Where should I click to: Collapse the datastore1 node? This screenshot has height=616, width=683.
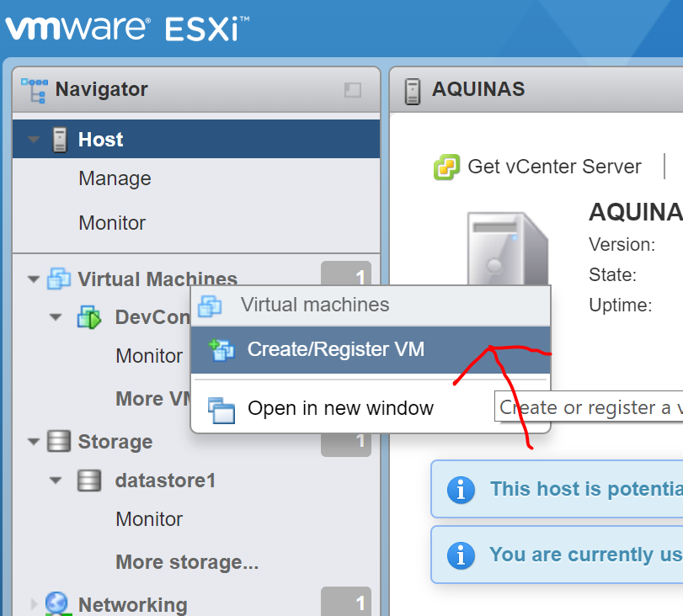pos(56,481)
